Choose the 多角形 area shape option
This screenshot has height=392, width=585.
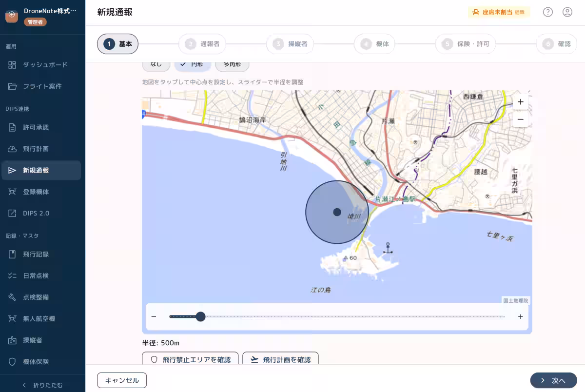(232, 65)
